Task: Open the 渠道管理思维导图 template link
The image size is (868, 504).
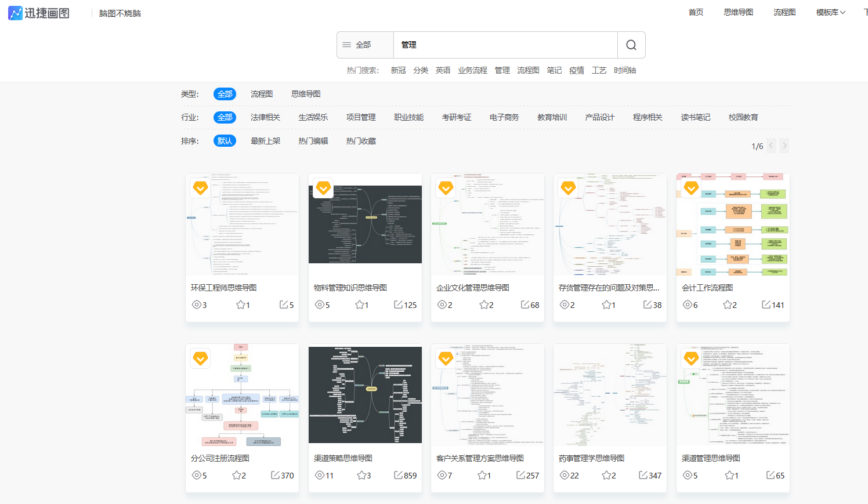Action: pos(711,458)
